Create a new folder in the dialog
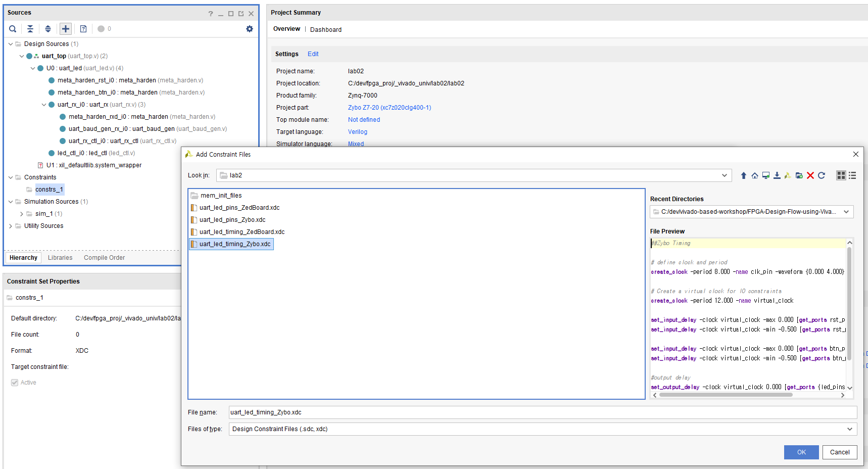 799,175
